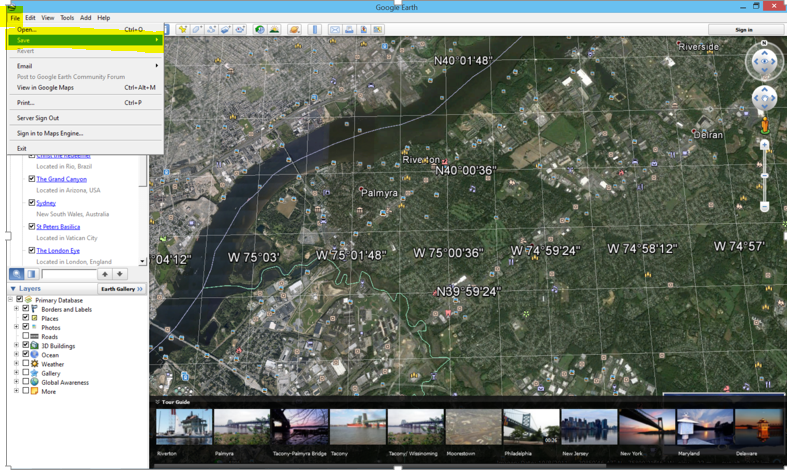Select View in Google Maps menu entry
The width and height of the screenshot is (787, 470).
85,87
